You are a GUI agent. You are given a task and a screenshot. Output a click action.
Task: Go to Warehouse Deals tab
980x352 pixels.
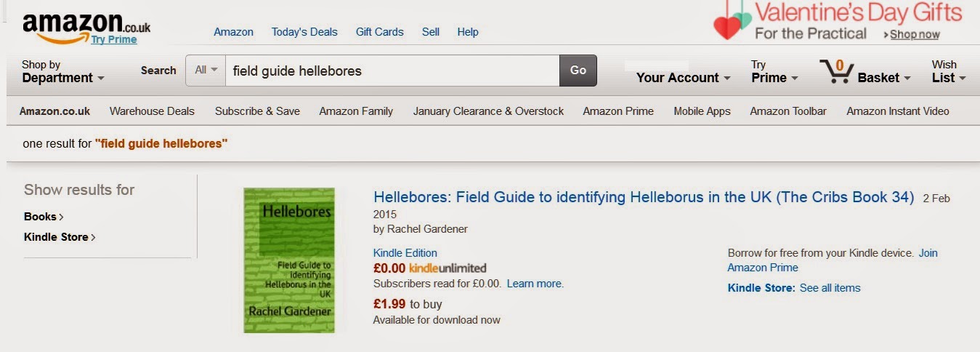pyautogui.click(x=152, y=111)
